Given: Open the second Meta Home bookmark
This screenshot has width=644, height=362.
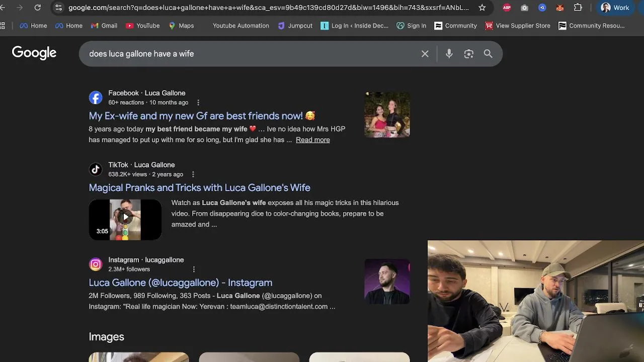Looking at the screenshot, I should pos(68,26).
